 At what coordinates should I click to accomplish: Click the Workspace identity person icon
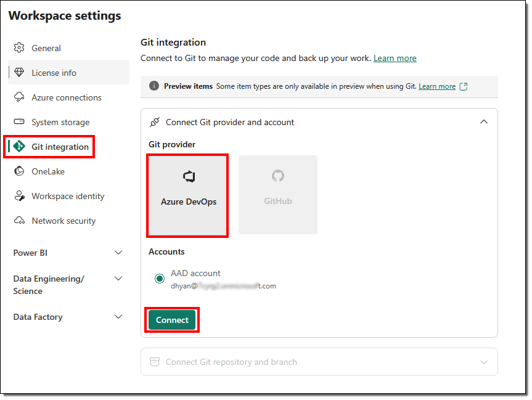pyautogui.click(x=19, y=196)
